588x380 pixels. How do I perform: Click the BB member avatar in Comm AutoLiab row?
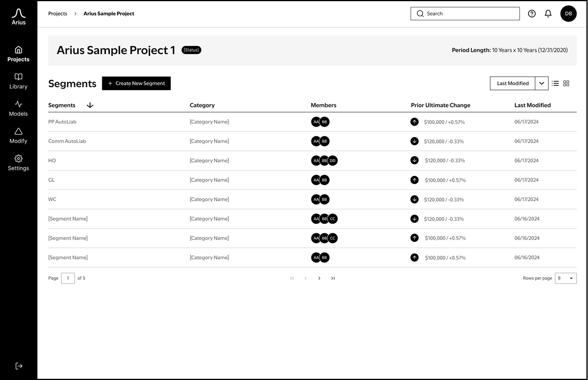[325, 141]
